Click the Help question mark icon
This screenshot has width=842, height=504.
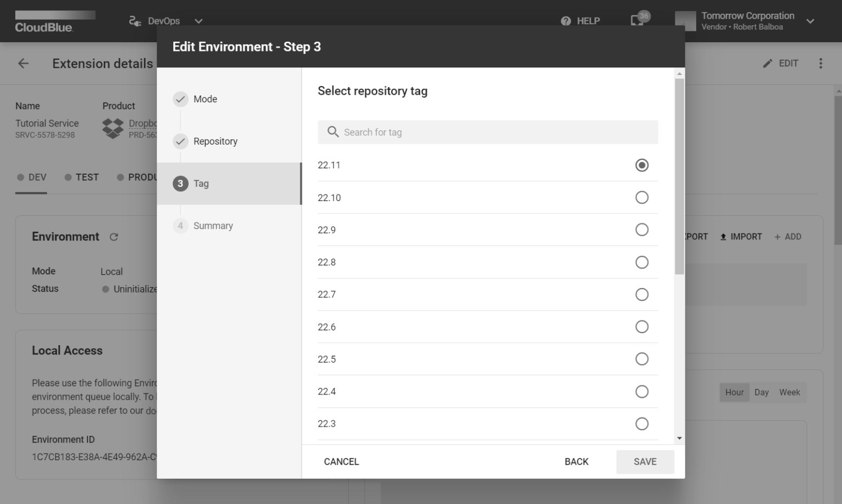coord(566,21)
